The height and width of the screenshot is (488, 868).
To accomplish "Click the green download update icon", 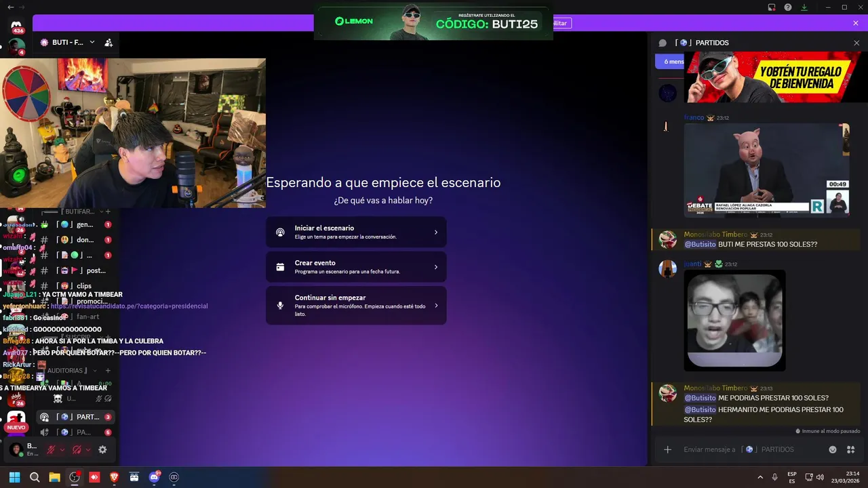I will tap(804, 7).
